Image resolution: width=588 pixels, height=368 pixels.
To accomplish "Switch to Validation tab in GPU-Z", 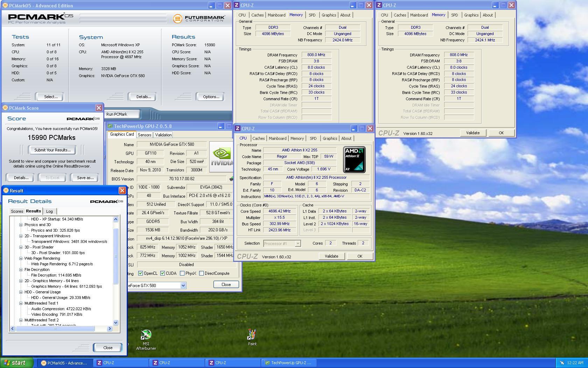I will point(163,135).
